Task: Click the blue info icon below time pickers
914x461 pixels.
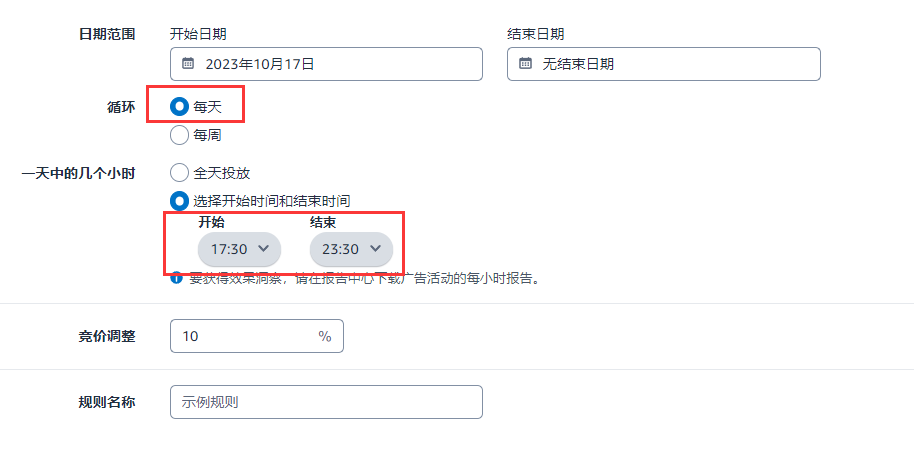Action: tap(177, 278)
